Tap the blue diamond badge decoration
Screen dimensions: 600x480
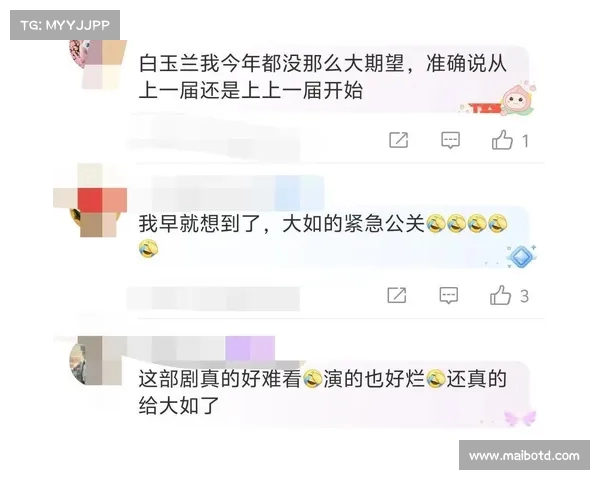521,256
